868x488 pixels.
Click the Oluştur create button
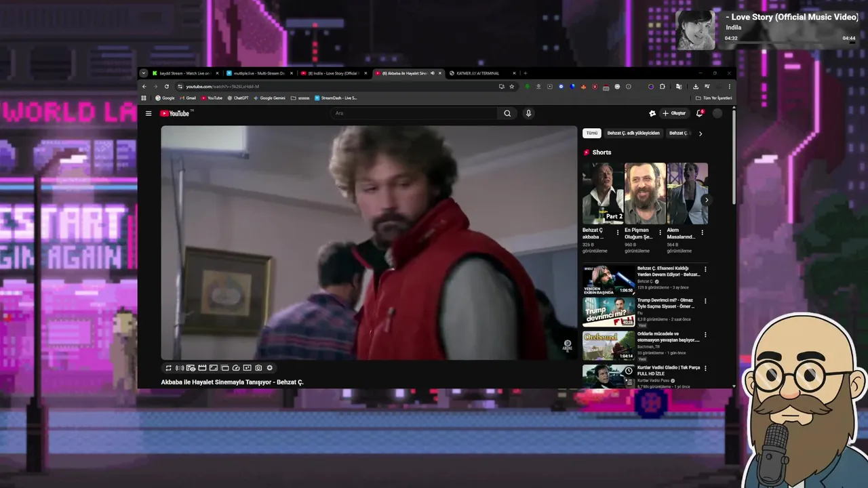tap(673, 113)
